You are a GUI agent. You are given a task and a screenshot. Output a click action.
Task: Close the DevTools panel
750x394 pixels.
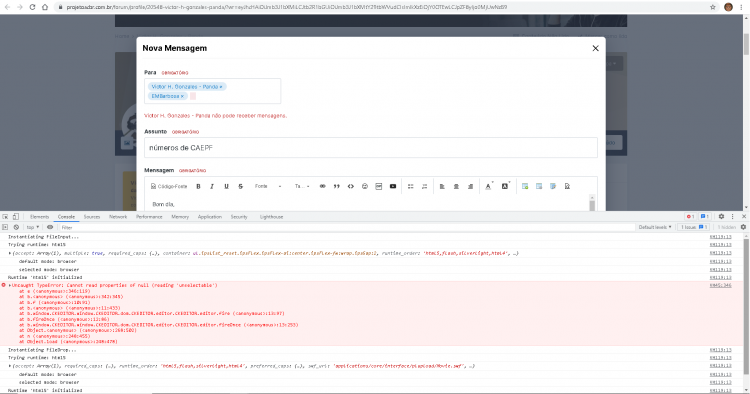[744, 217]
